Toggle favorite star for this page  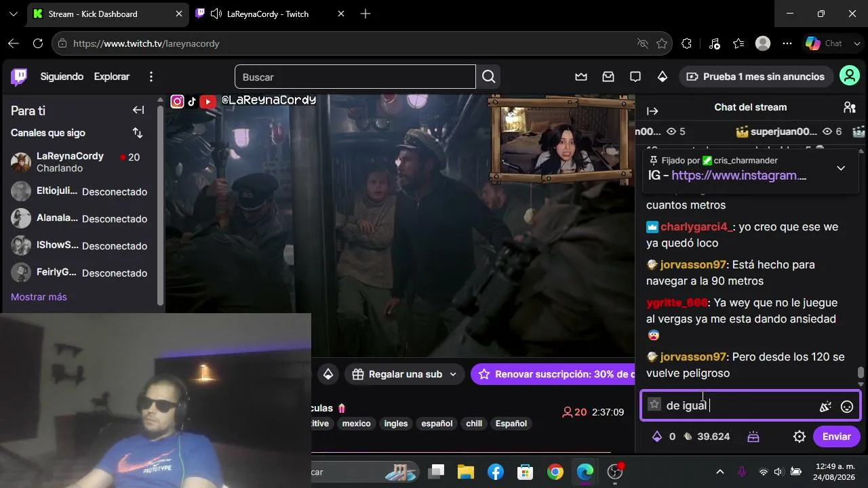click(x=662, y=43)
